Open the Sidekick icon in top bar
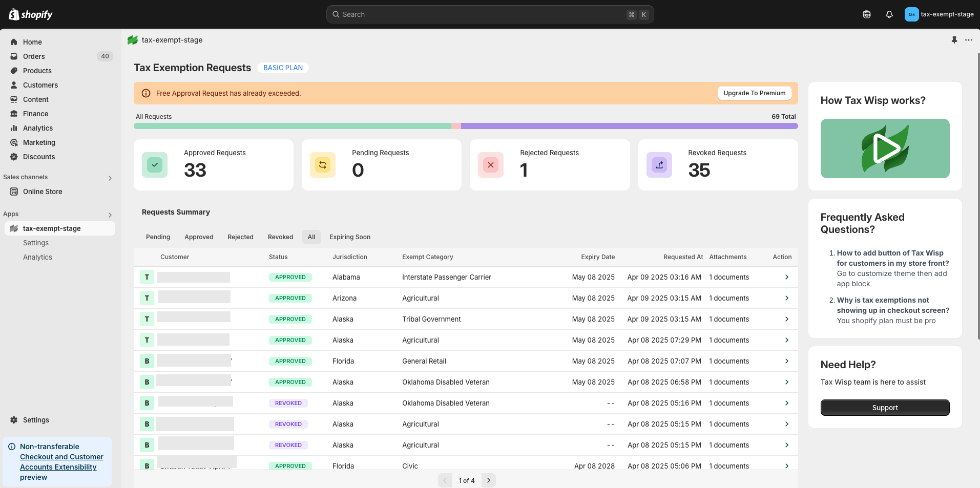Screen dimensions: 980x488 867,14
